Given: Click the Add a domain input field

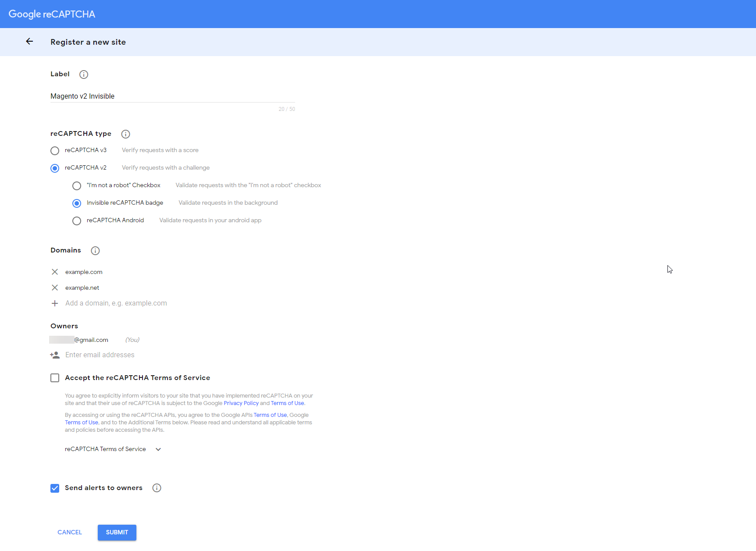Looking at the screenshot, I should point(116,303).
